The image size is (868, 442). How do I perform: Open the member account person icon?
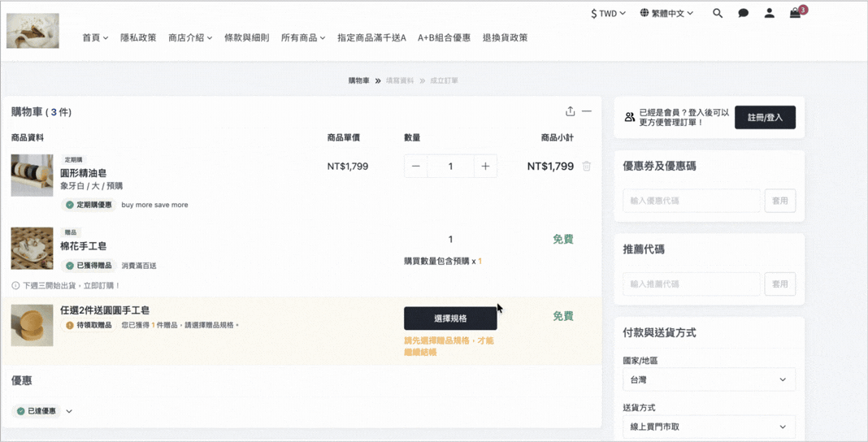pos(770,13)
